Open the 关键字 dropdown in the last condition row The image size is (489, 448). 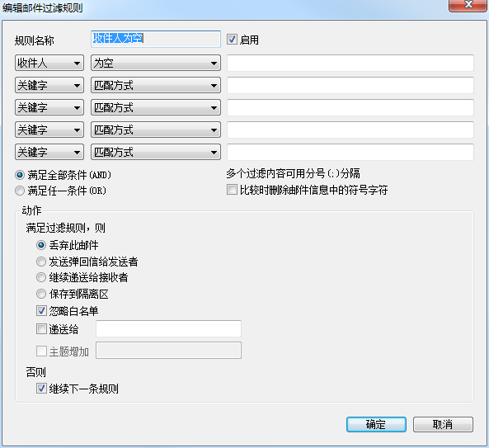49,152
